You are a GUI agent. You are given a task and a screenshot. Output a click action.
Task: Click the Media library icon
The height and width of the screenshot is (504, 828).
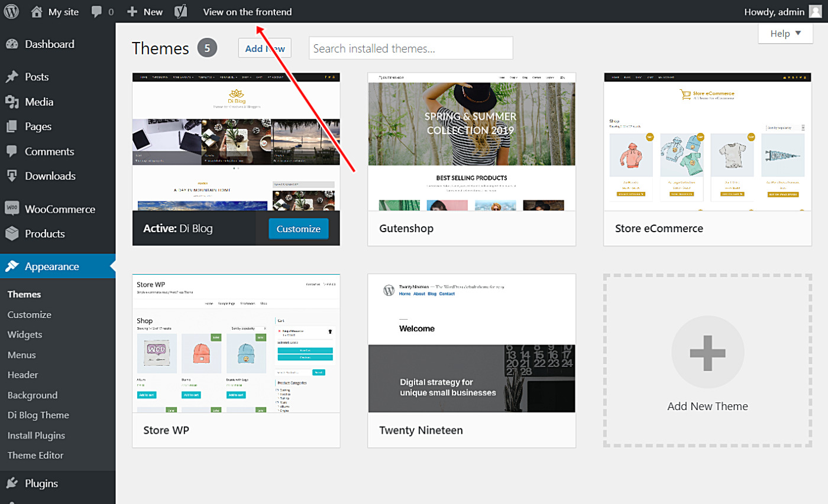[12, 102]
